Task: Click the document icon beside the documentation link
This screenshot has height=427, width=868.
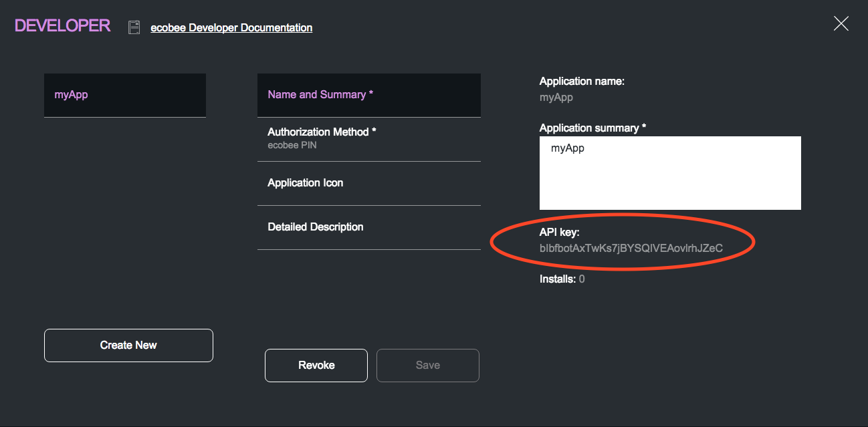Action: (134, 27)
